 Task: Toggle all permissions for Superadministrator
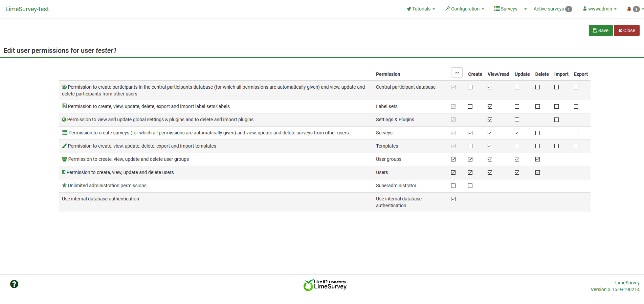pos(453,186)
